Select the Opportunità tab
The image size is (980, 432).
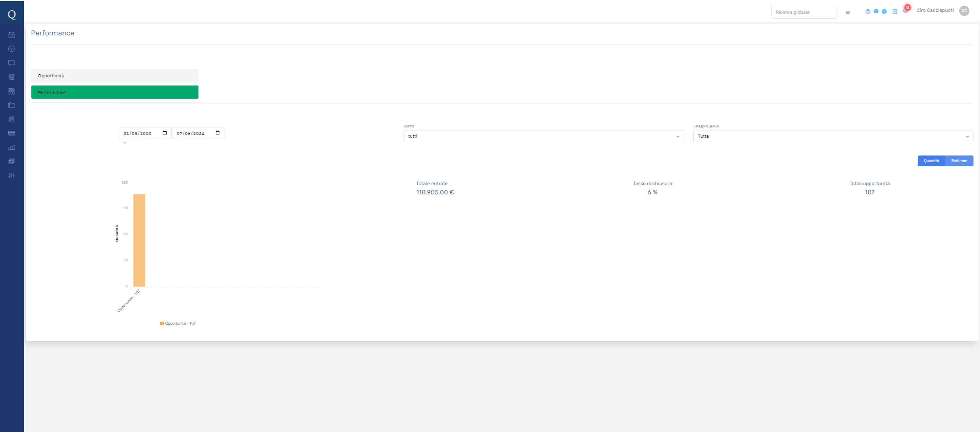click(115, 76)
